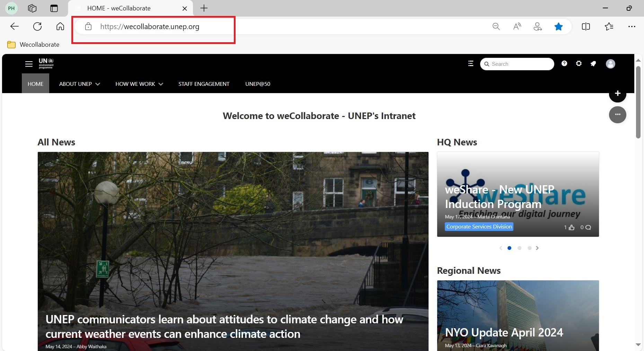Image resolution: width=644 pixels, height=351 pixels.
Task: Open the workspaces icon in browser
Action: tap(32, 8)
